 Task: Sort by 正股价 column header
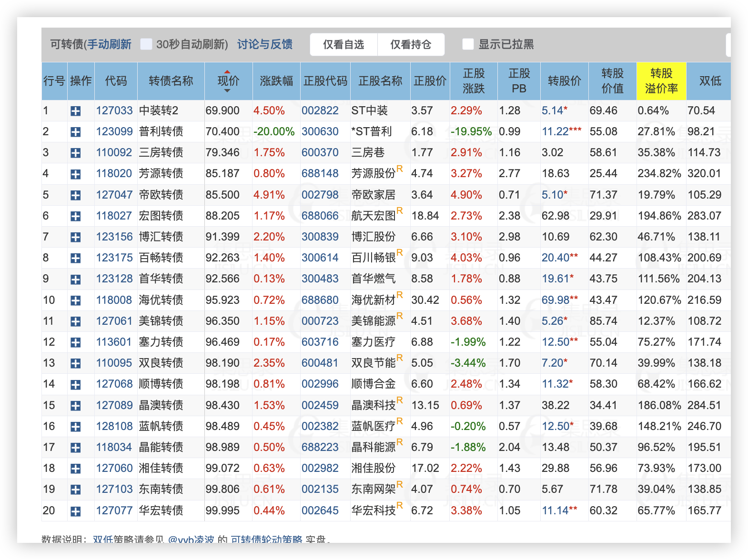pyautogui.click(x=430, y=81)
